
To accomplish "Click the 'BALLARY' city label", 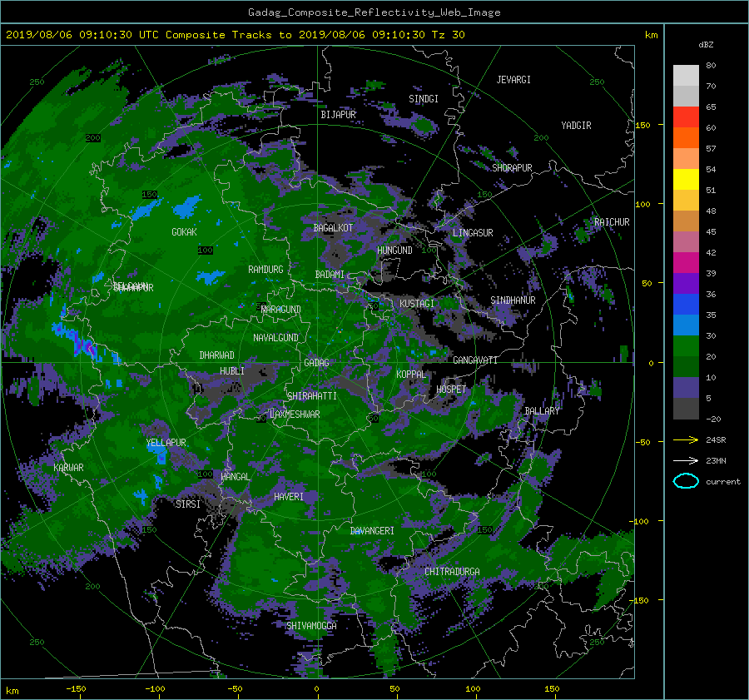I will (x=542, y=411).
